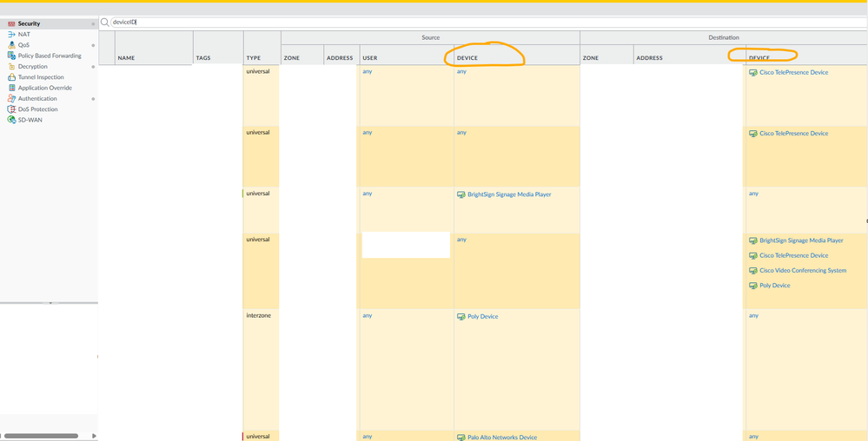Open Security policies via its red icon
Screen dimensions: 868x441
point(11,23)
